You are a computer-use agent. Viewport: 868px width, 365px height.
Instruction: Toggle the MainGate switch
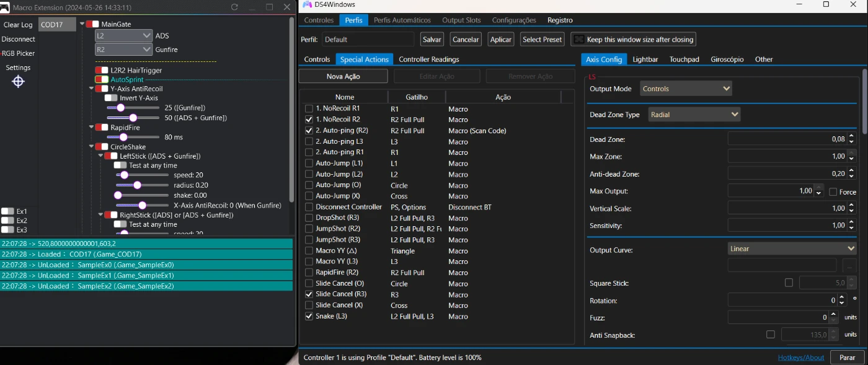pyautogui.click(x=92, y=24)
